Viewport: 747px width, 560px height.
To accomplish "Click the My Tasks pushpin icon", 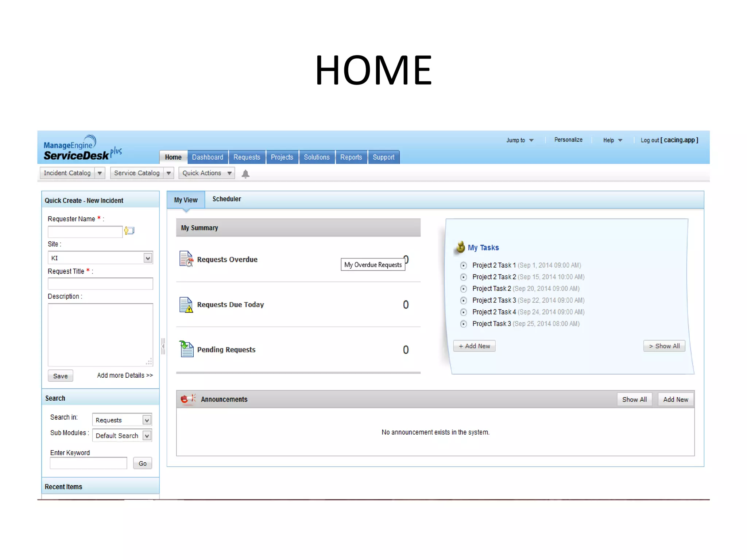I will (x=461, y=247).
